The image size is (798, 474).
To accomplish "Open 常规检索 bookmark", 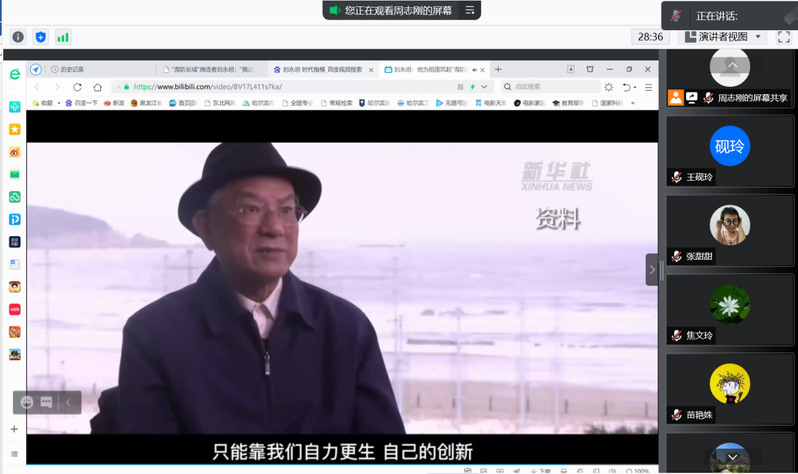I will (337, 103).
